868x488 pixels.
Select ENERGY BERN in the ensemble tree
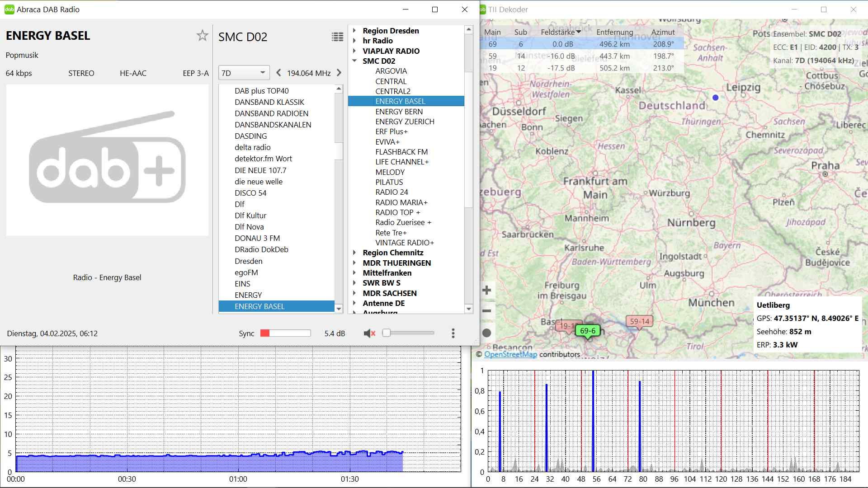pos(399,112)
